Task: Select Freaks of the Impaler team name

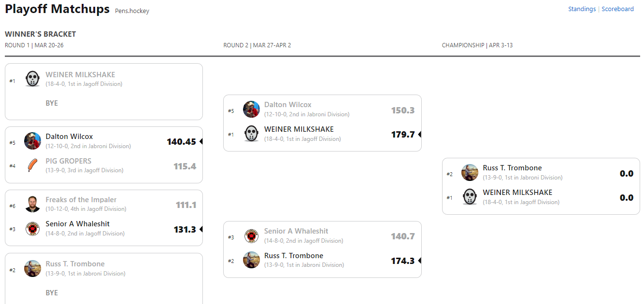Action: pos(81,200)
